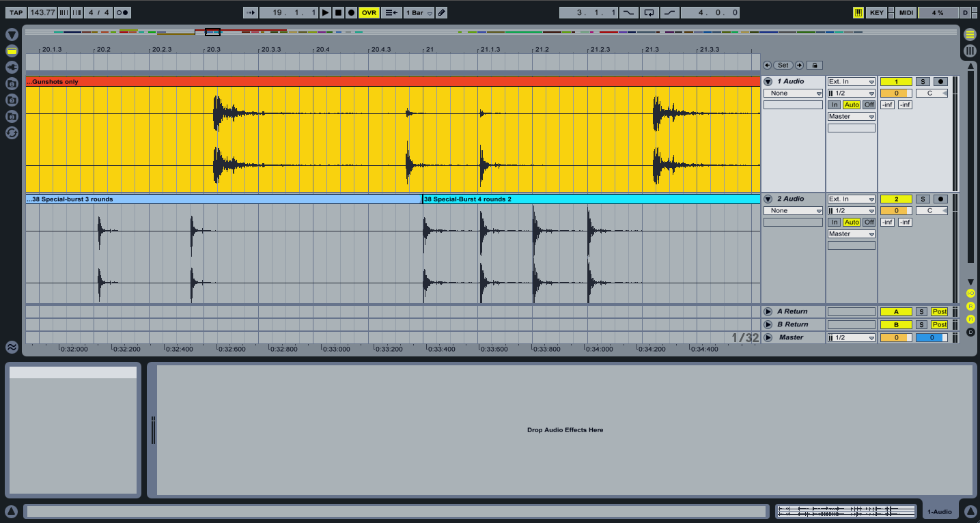Screen dimensions: 980x523
Task: Toggle the automation lock icon
Action: (x=814, y=65)
